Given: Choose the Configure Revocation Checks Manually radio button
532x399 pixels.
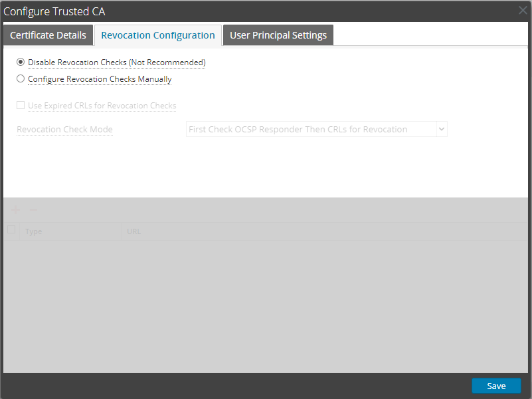Looking at the screenshot, I should coord(21,79).
